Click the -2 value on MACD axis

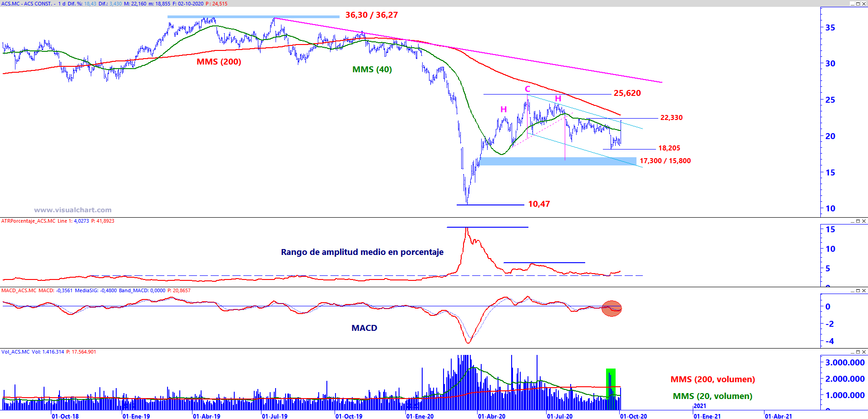(829, 324)
